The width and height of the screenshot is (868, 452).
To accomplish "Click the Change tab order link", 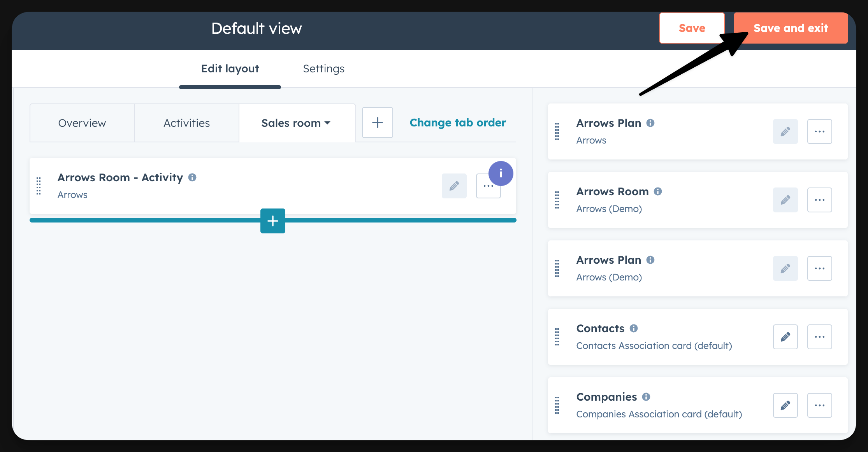I will (x=458, y=123).
